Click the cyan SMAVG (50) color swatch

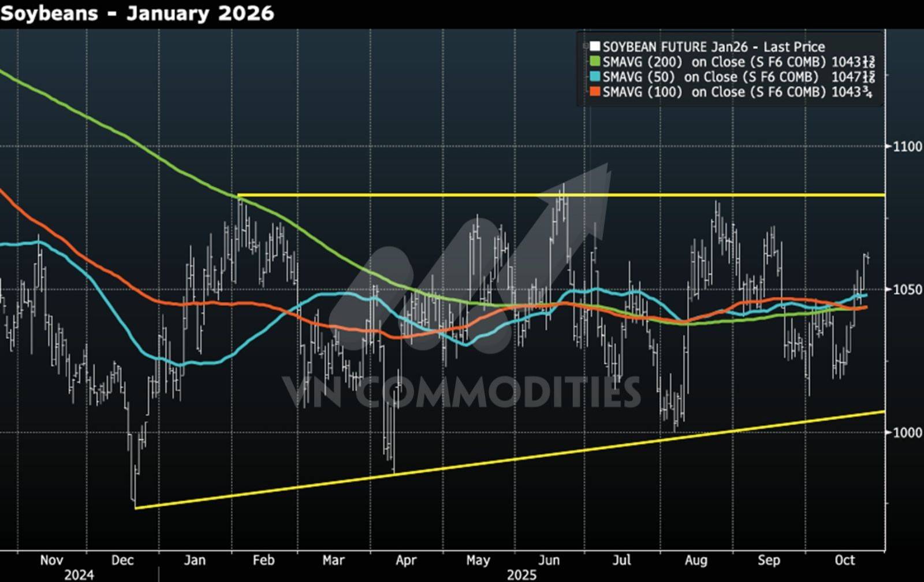(x=595, y=76)
